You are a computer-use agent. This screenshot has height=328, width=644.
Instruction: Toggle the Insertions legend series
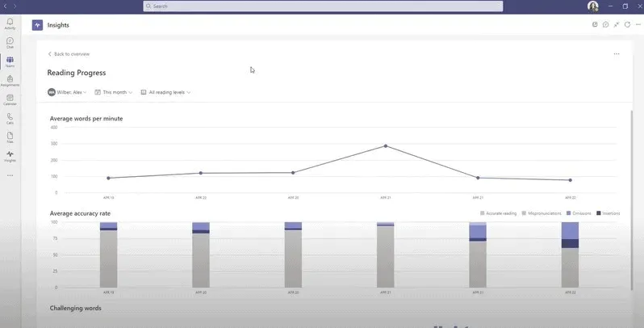click(609, 212)
